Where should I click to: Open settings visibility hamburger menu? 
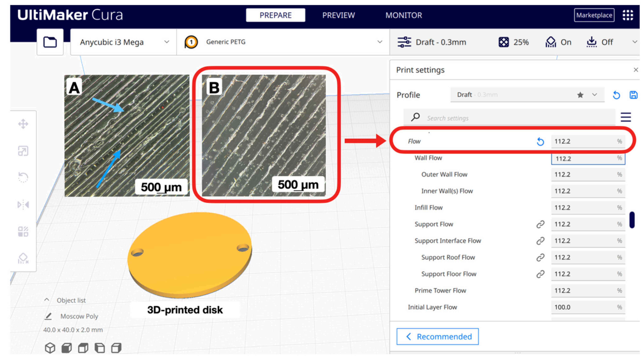pos(625,117)
